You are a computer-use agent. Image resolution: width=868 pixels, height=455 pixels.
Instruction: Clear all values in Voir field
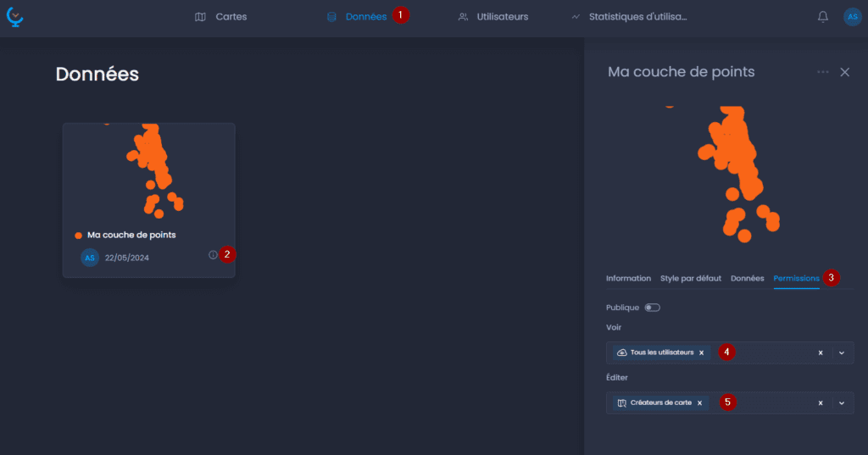[x=821, y=353]
